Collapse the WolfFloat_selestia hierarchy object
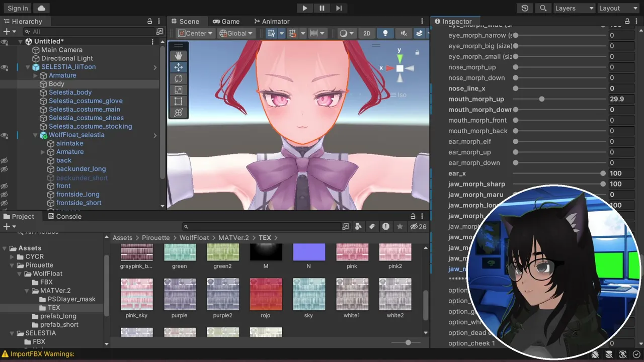The image size is (644, 362). (36, 135)
